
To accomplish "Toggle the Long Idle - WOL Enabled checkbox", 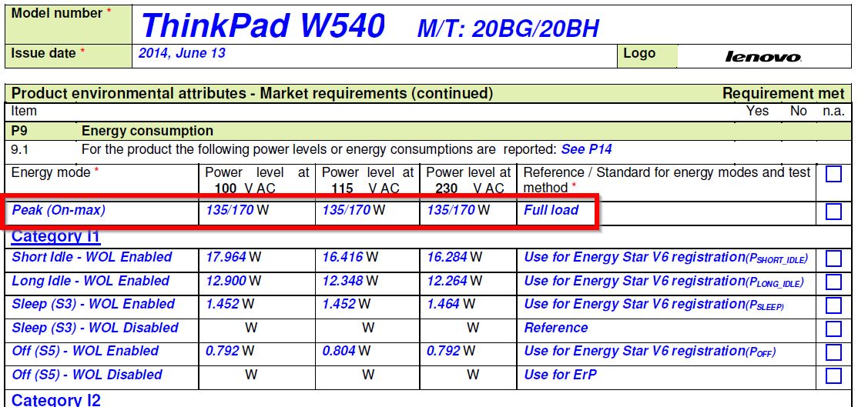I will (x=833, y=282).
